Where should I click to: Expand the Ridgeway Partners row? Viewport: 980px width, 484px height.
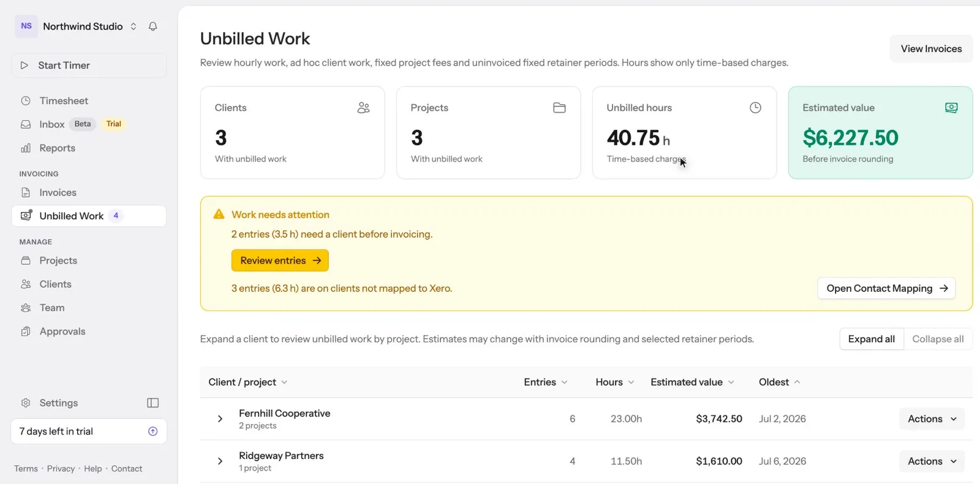220,461
